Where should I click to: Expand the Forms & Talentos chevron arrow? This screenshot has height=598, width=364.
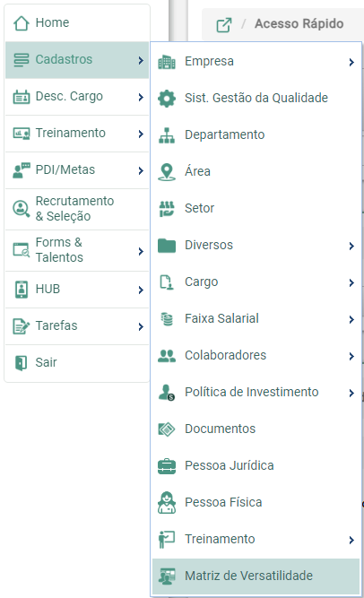[141, 251]
